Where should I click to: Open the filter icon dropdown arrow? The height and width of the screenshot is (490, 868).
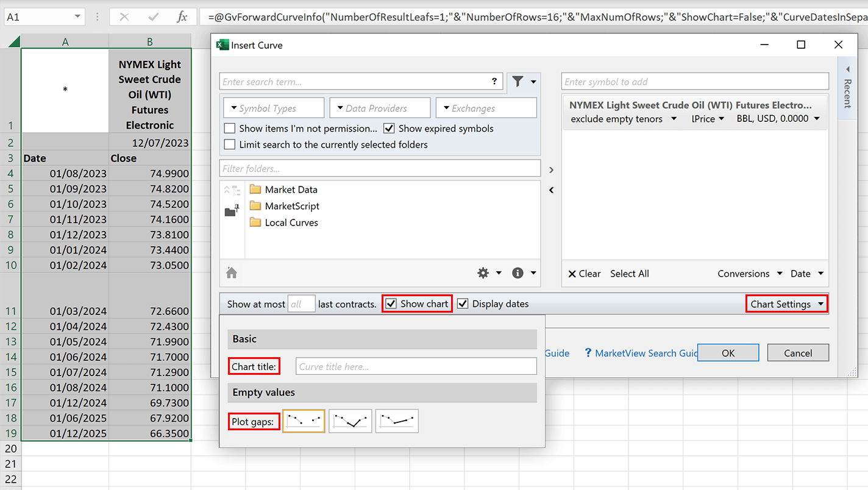pos(533,82)
